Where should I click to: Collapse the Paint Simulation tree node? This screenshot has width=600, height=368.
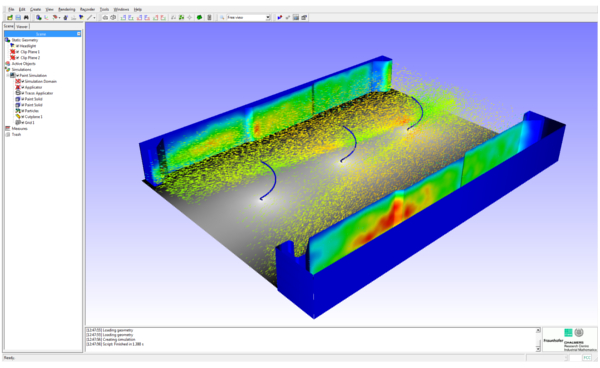[8, 75]
